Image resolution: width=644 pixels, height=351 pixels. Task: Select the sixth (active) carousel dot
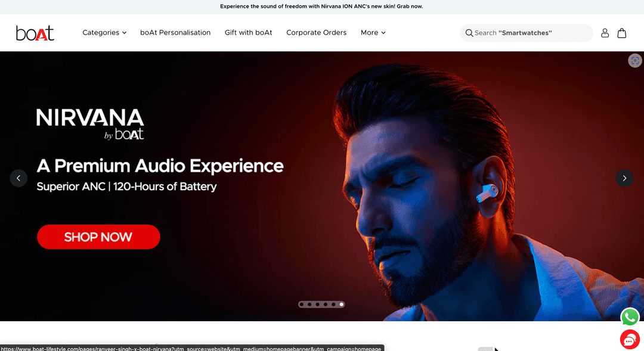[x=341, y=305]
